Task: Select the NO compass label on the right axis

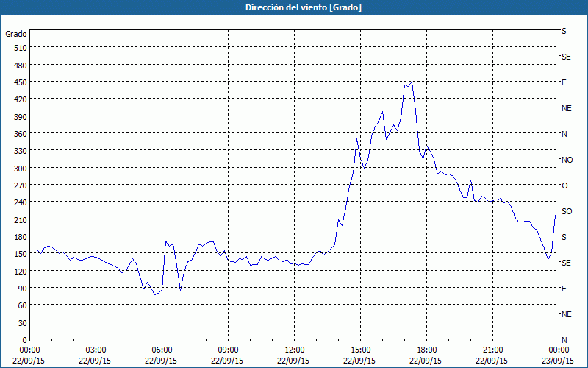Action: (567, 160)
